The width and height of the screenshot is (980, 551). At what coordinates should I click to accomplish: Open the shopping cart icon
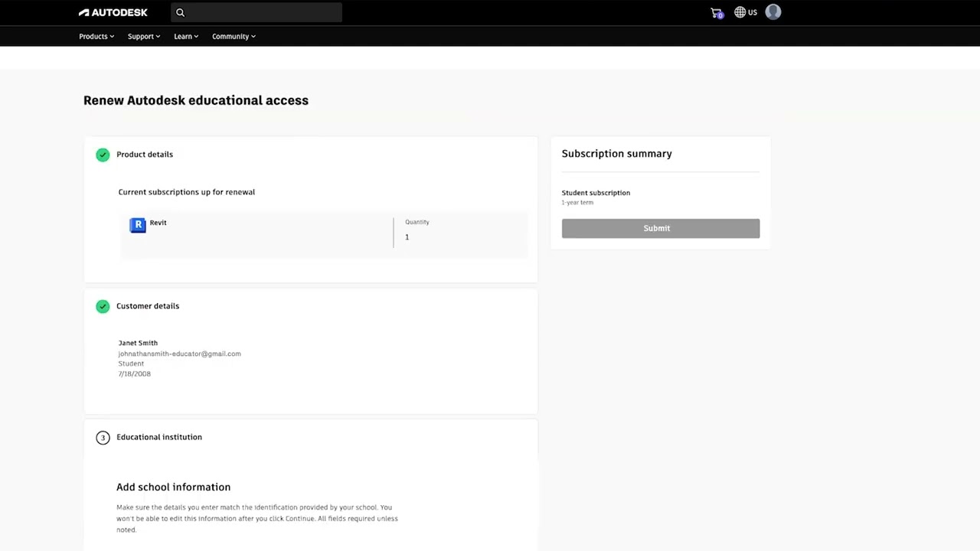click(717, 13)
